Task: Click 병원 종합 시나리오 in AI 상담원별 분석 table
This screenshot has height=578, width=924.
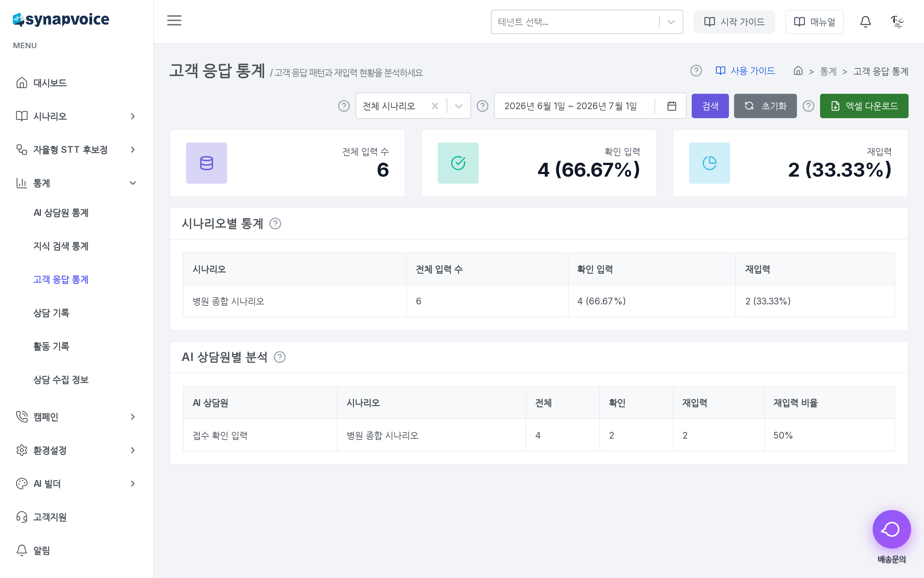Action: click(382, 435)
